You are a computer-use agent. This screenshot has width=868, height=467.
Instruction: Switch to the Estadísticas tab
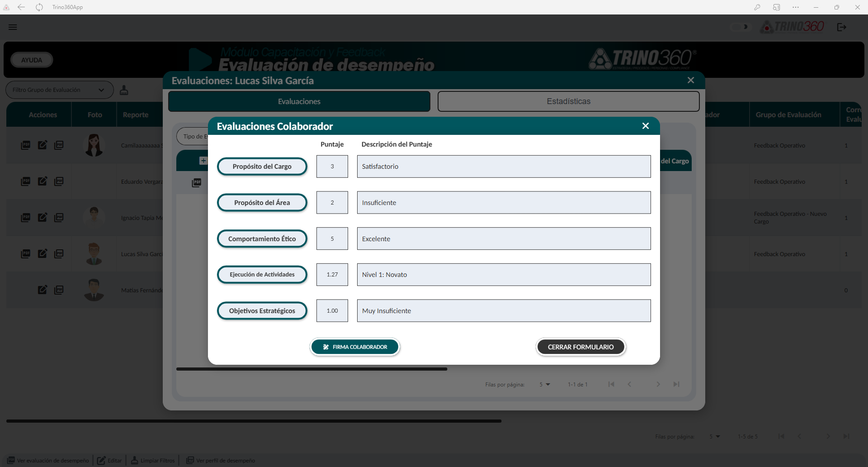(568, 101)
